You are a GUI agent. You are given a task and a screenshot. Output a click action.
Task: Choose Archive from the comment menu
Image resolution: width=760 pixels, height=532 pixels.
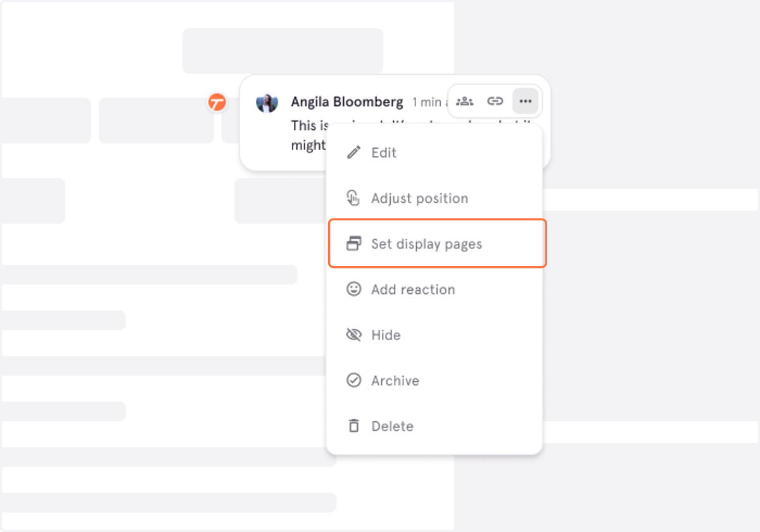[x=434, y=381]
